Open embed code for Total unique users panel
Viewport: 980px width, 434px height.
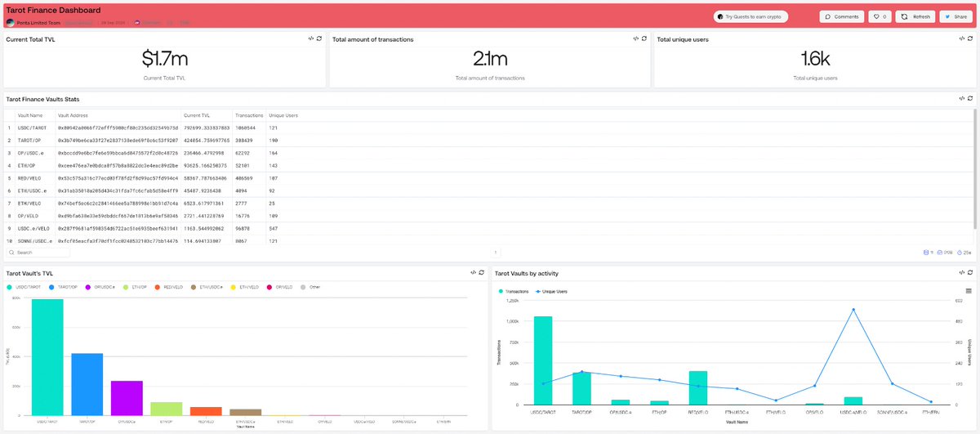point(960,38)
